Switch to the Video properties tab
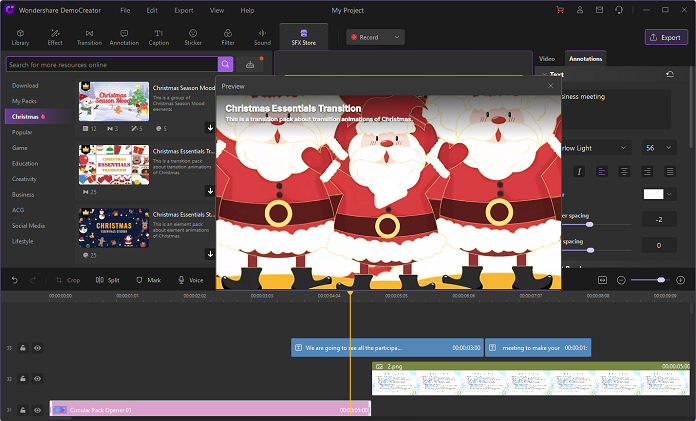The height and width of the screenshot is (421, 696). tap(547, 59)
